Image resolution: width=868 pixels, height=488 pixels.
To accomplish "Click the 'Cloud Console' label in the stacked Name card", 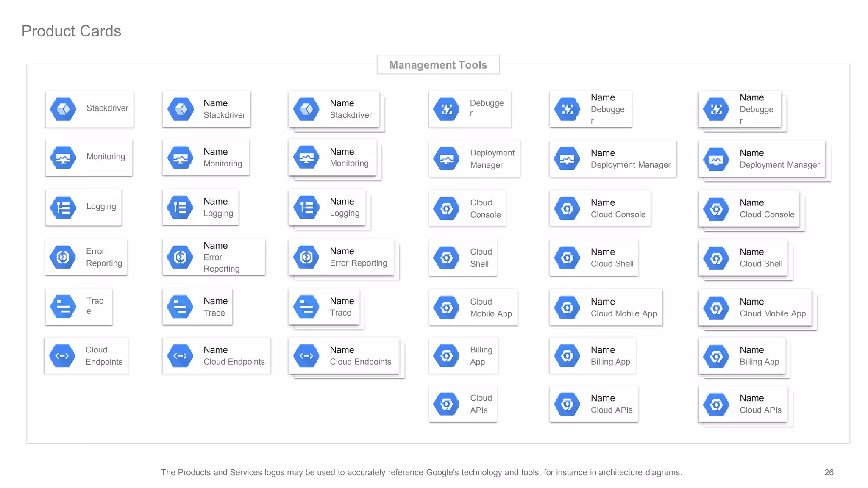I will pyautogui.click(x=767, y=214).
